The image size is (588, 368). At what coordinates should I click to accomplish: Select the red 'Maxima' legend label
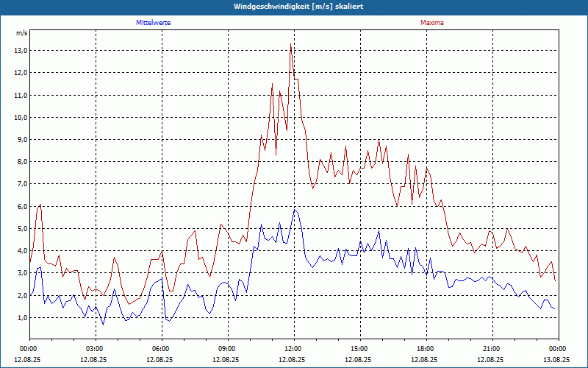click(432, 23)
